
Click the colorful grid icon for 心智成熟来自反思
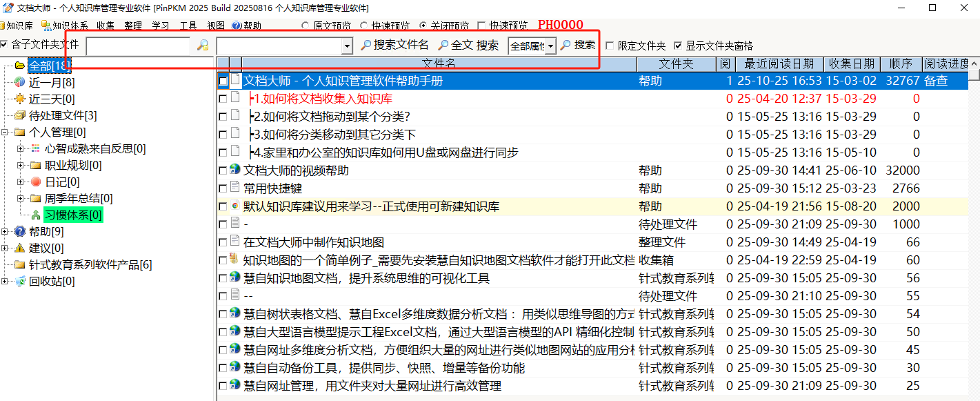click(x=36, y=149)
